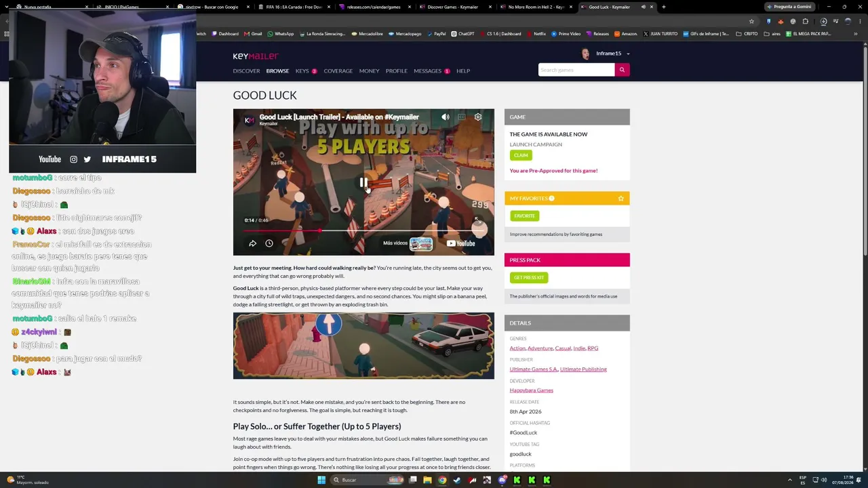
Task: Mute the trailer with the speaker icon
Action: (x=446, y=117)
